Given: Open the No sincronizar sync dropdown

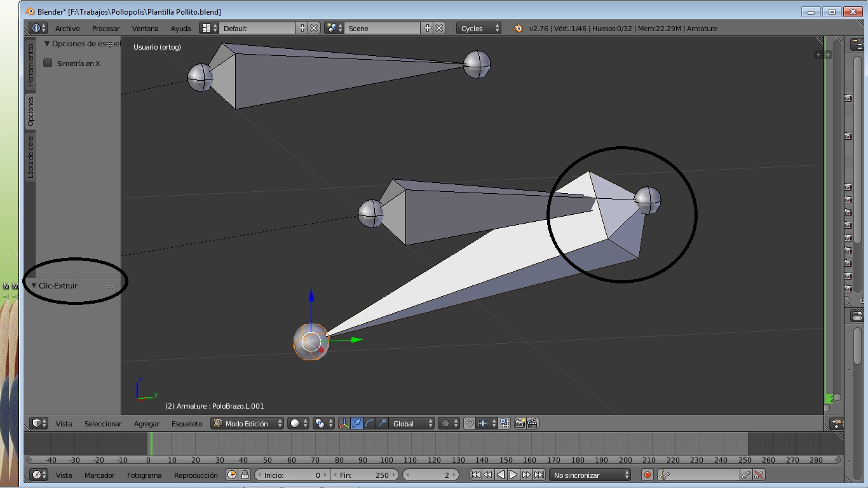Looking at the screenshot, I should tap(590, 475).
